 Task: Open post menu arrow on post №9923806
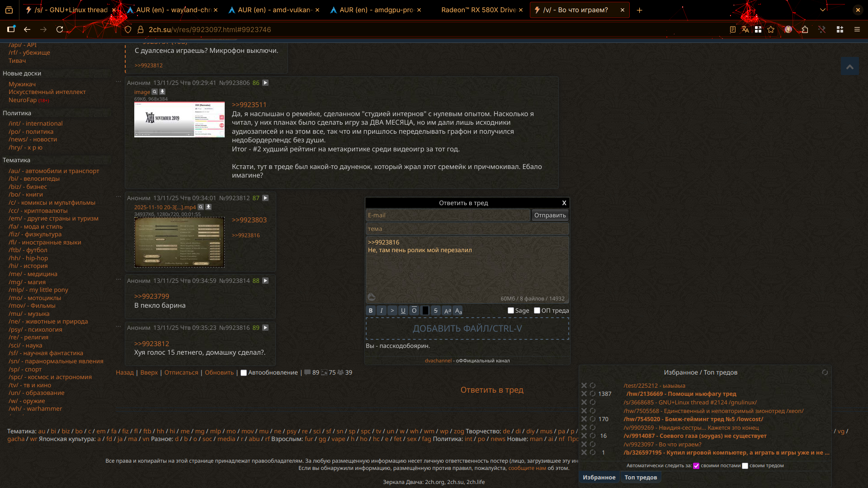(x=265, y=83)
